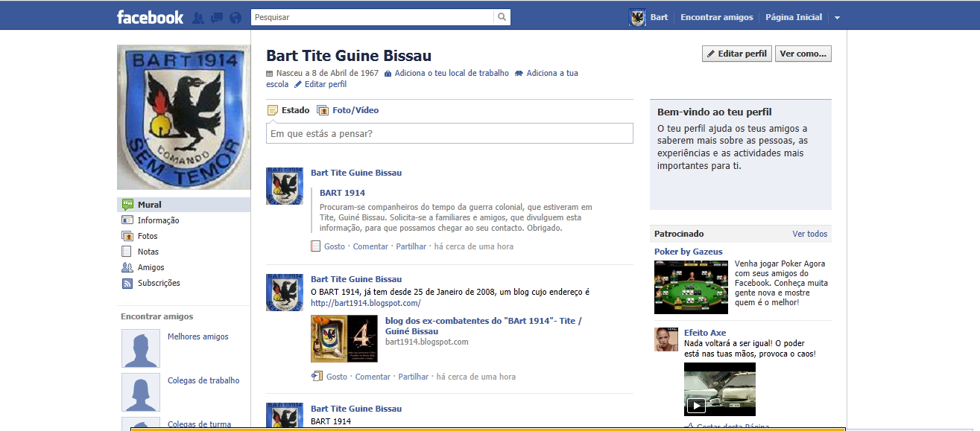Image resolution: width=980 pixels, height=431 pixels.
Task: Click Melhores amigos silhouette thumbnail
Action: [x=141, y=348]
